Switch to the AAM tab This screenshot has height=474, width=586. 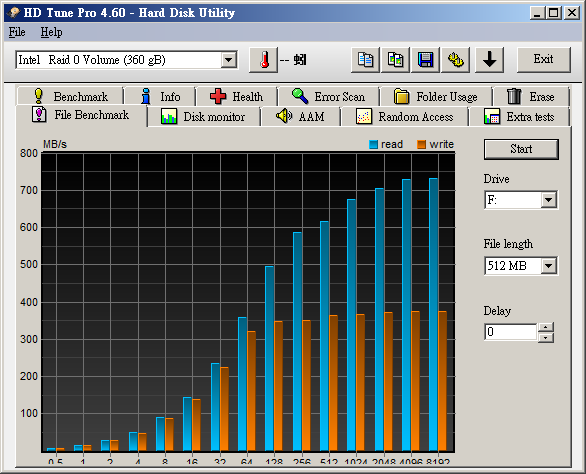coord(300,117)
